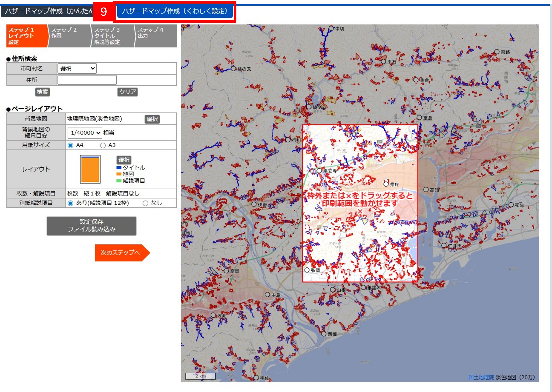Switch to ハザードマップ作成（くわしく設定） tab
The image size is (552, 392).
[175, 11]
